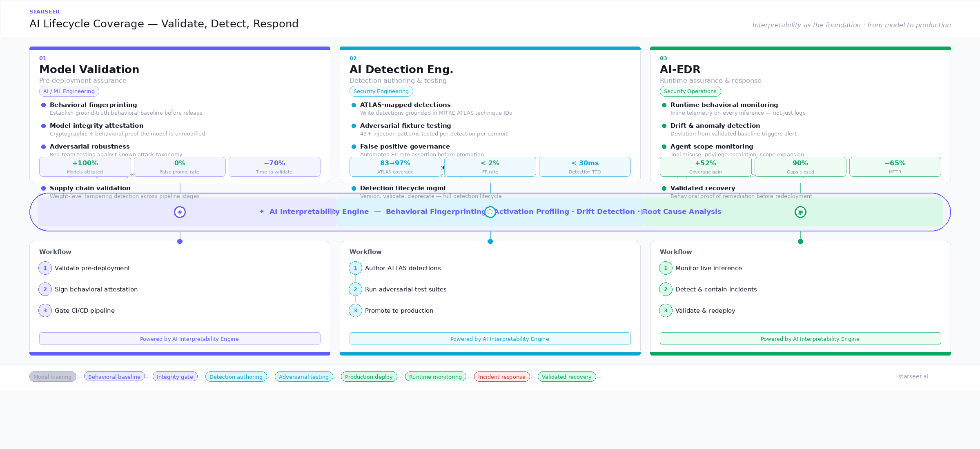
Task: Click the green dot beside Drift & anomaly detection
Action: click(664, 126)
